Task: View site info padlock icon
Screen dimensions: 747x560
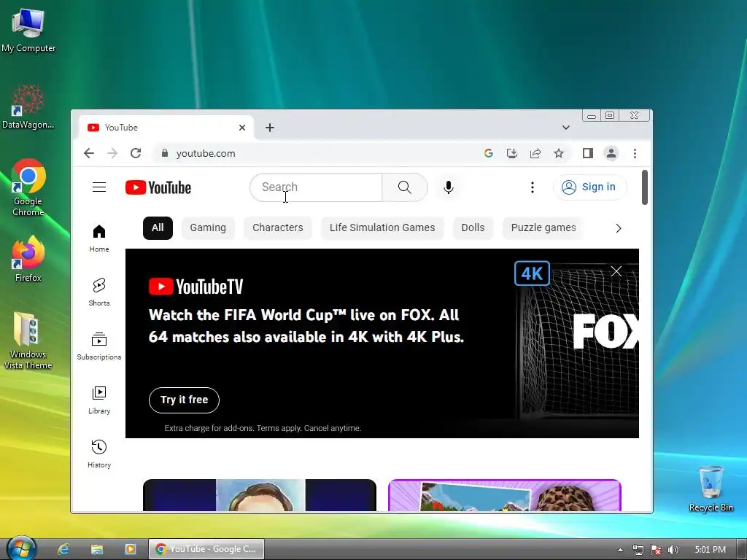Action: (165, 153)
